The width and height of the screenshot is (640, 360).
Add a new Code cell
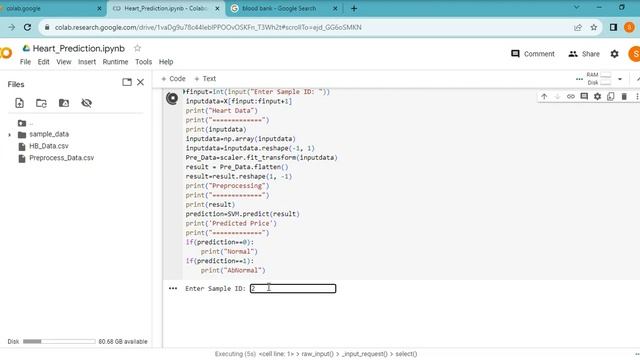173,79
